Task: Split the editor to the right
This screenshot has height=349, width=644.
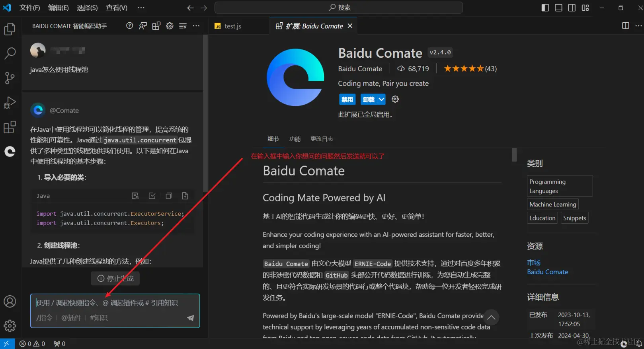Action: [626, 26]
